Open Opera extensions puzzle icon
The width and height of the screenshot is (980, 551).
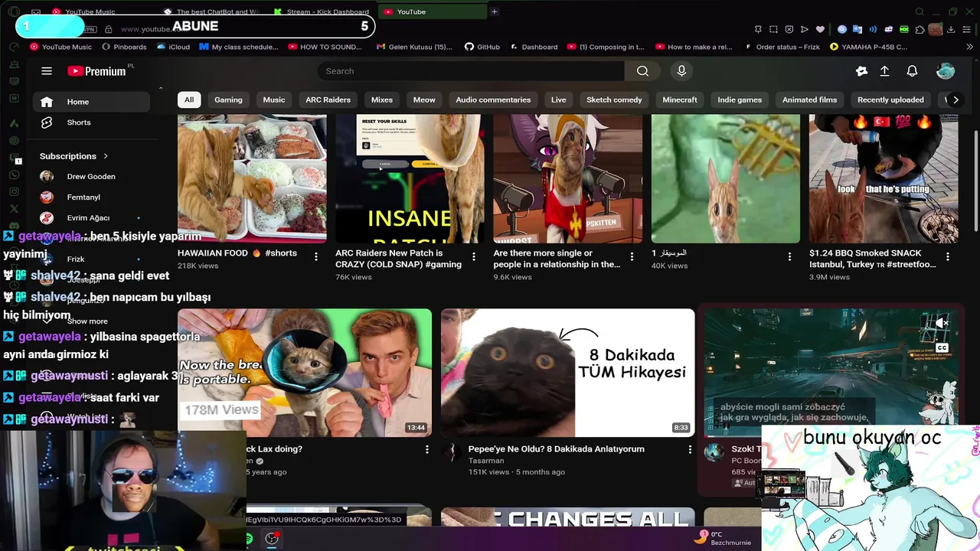(920, 29)
